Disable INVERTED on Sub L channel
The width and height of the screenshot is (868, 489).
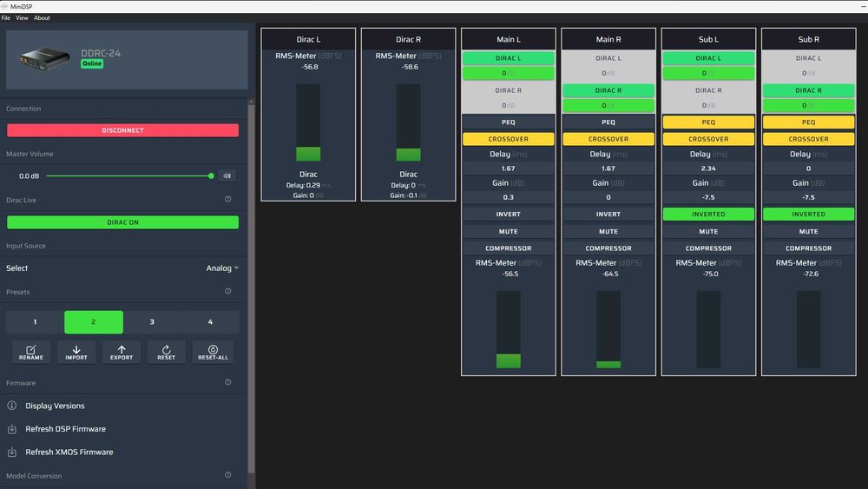[708, 214]
